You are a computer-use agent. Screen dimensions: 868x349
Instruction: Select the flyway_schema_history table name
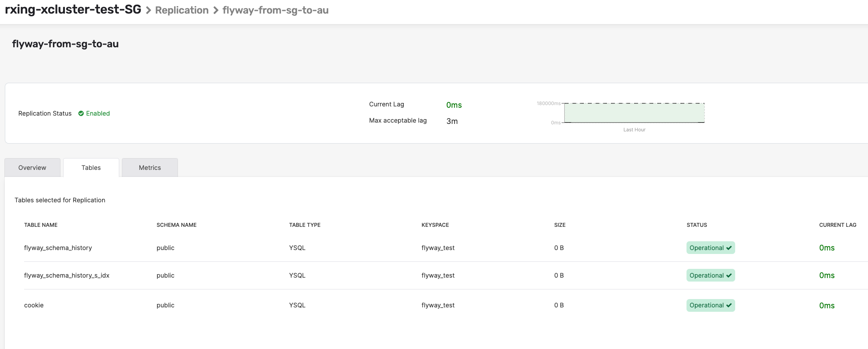pyautogui.click(x=58, y=248)
